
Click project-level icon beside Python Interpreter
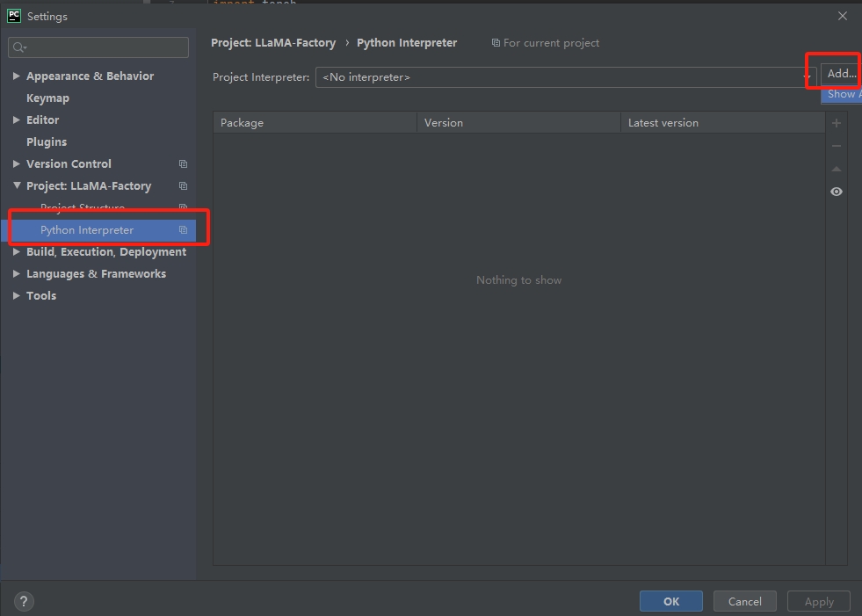[183, 230]
